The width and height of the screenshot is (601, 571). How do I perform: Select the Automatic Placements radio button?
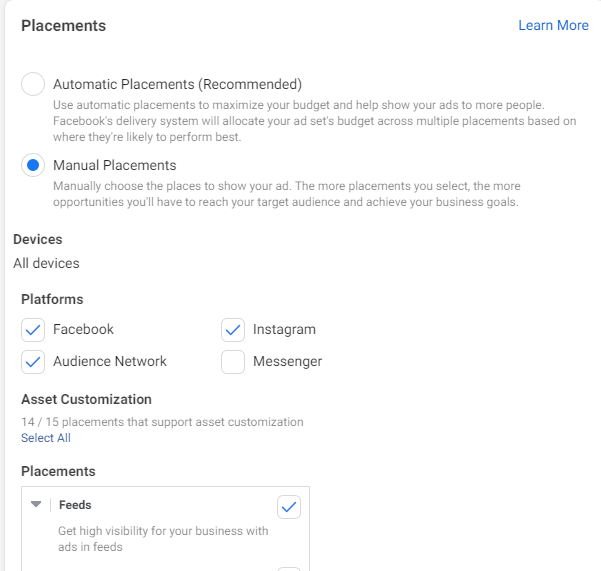pos(33,85)
